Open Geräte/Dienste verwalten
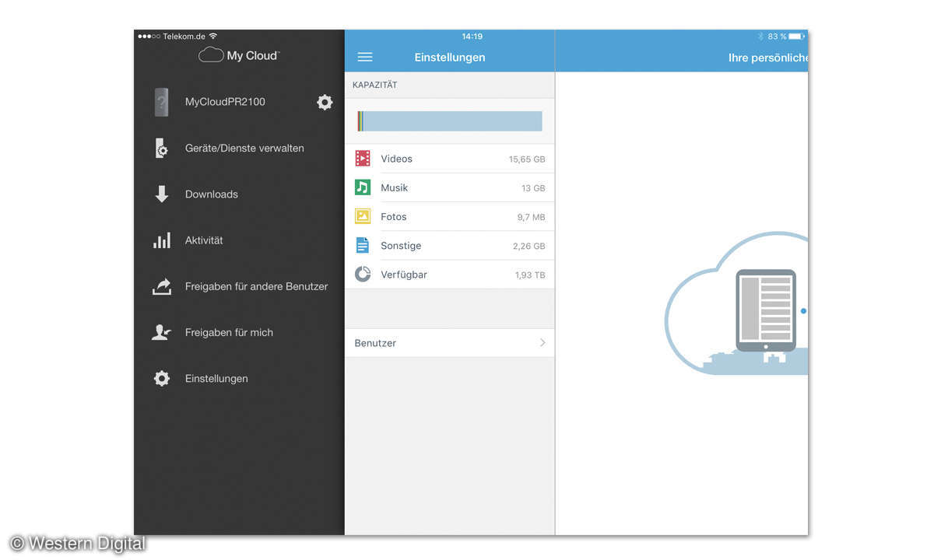 (244, 148)
